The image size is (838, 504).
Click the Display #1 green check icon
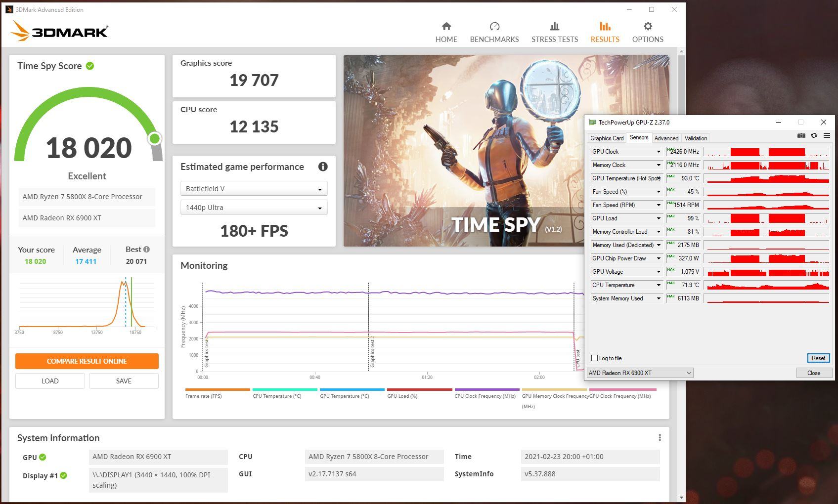[x=63, y=475]
